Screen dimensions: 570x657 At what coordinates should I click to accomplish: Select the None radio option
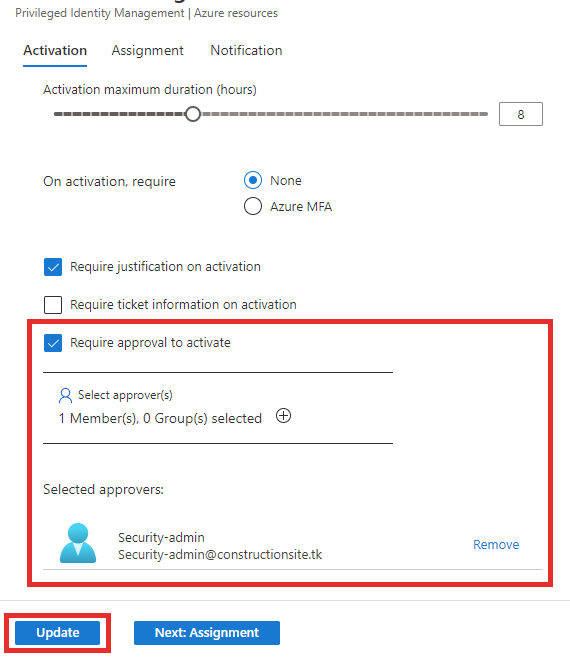(x=253, y=180)
